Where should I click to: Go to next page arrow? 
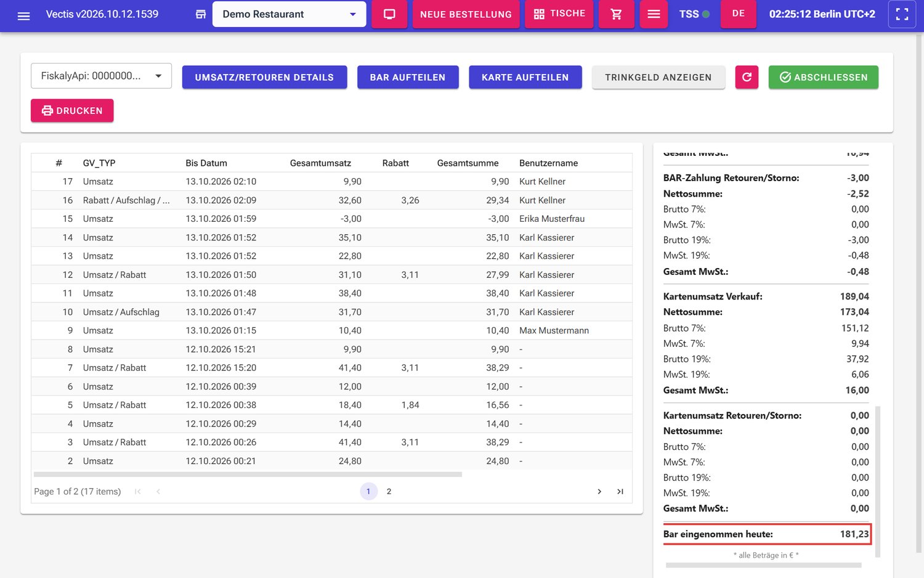pyautogui.click(x=599, y=491)
